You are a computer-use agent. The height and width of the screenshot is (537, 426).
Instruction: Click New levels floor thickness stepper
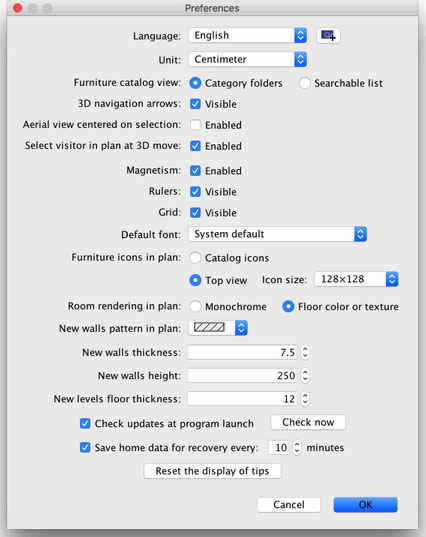point(305,399)
